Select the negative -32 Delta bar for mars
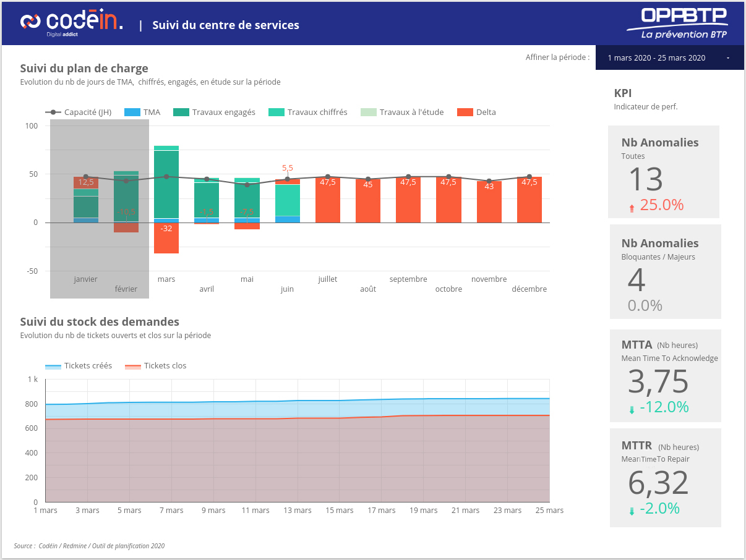Image resolution: width=746 pixels, height=560 pixels. pos(166,238)
